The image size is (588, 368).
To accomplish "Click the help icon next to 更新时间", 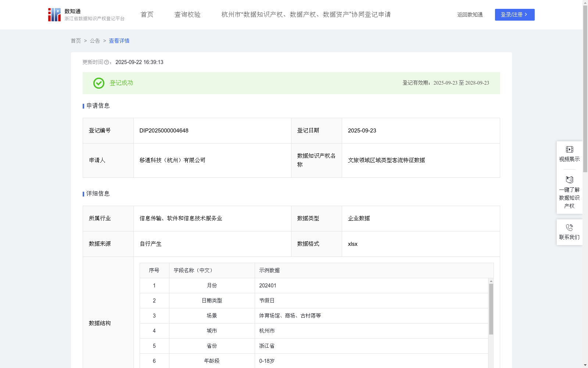I will pyautogui.click(x=107, y=63).
